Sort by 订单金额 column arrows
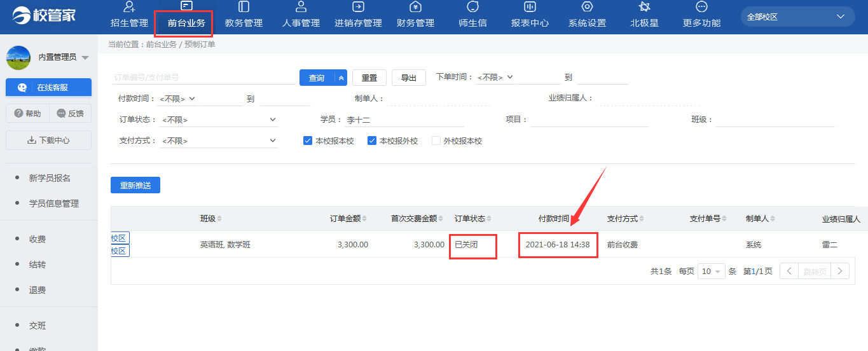 [x=364, y=219]
